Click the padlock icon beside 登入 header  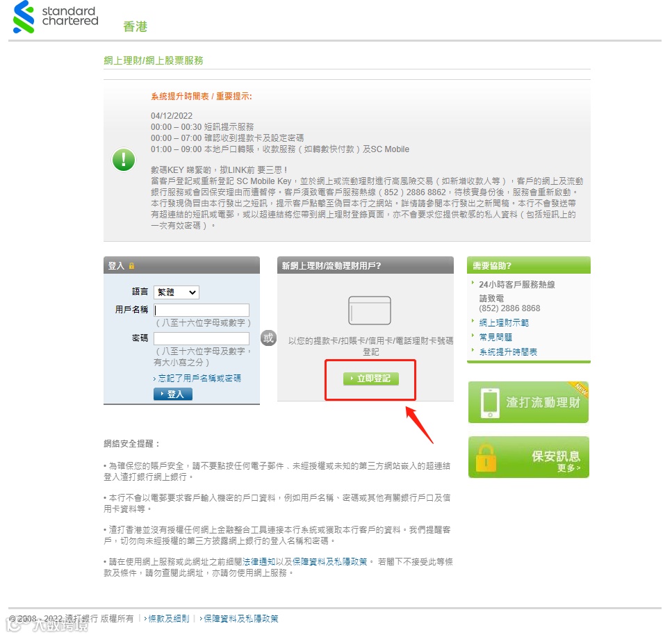coord(131,265)
